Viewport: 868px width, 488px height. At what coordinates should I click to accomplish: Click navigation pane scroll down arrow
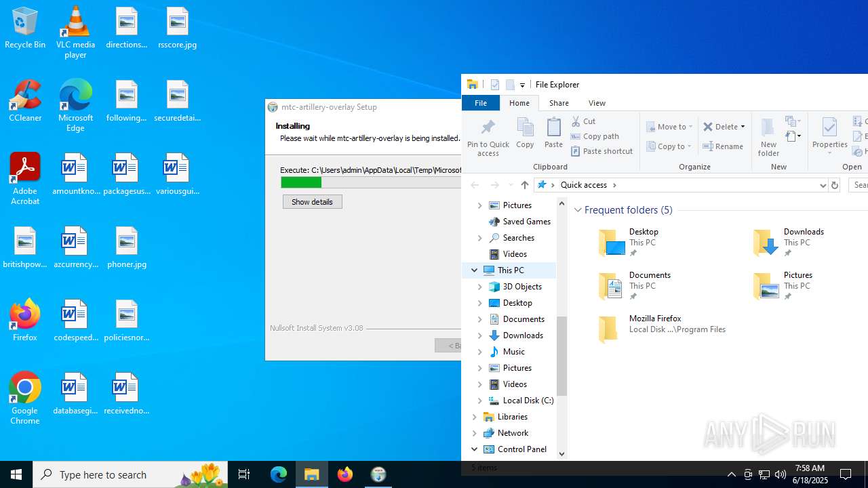561,454
